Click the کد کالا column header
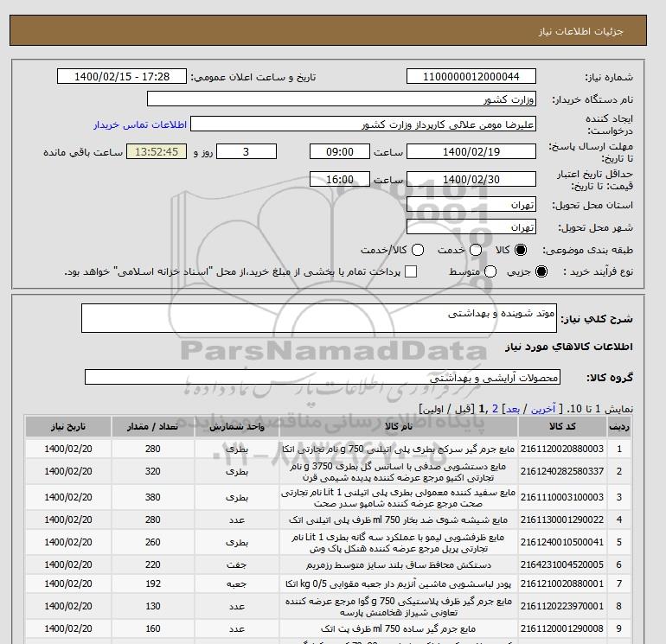 (x=562, y=427)
